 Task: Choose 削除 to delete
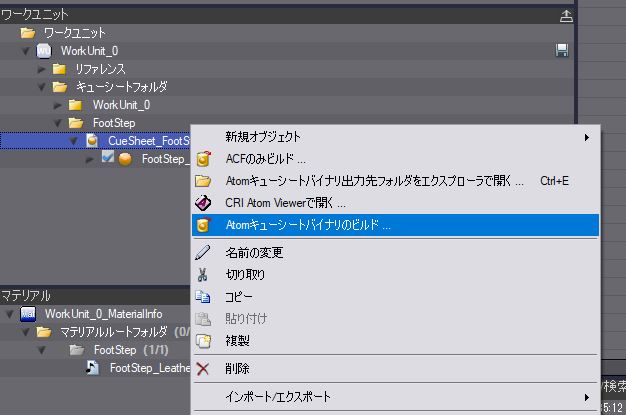pyautogui.click(x=396, y=369)
